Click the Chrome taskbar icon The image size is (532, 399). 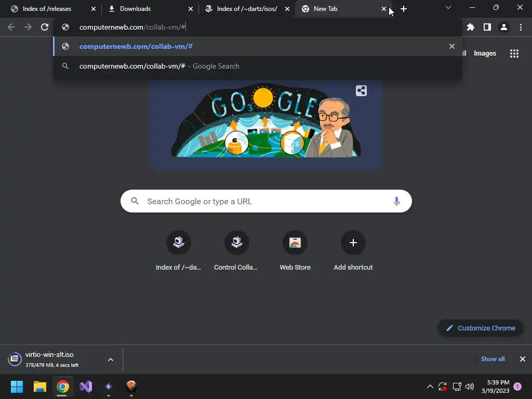63,387
